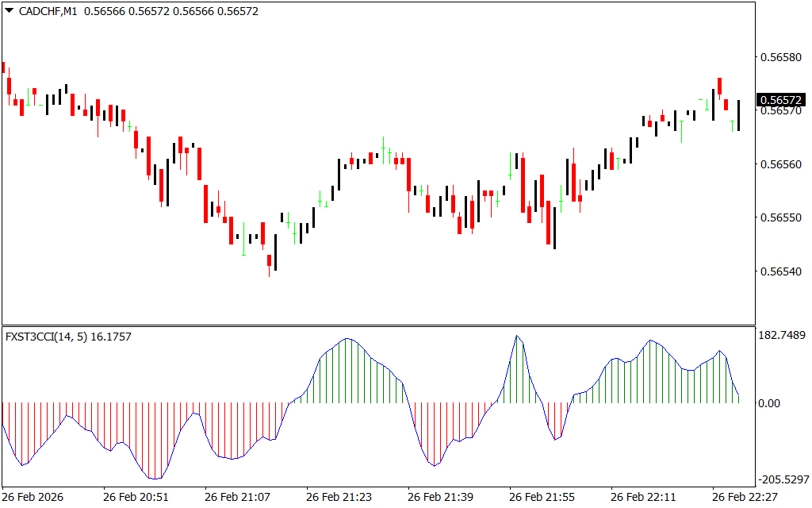Click the tallest indicator peak near 21:55
The width and height of the screenshot is (812, 508).
pyautogui.click(x=517, y=336)
